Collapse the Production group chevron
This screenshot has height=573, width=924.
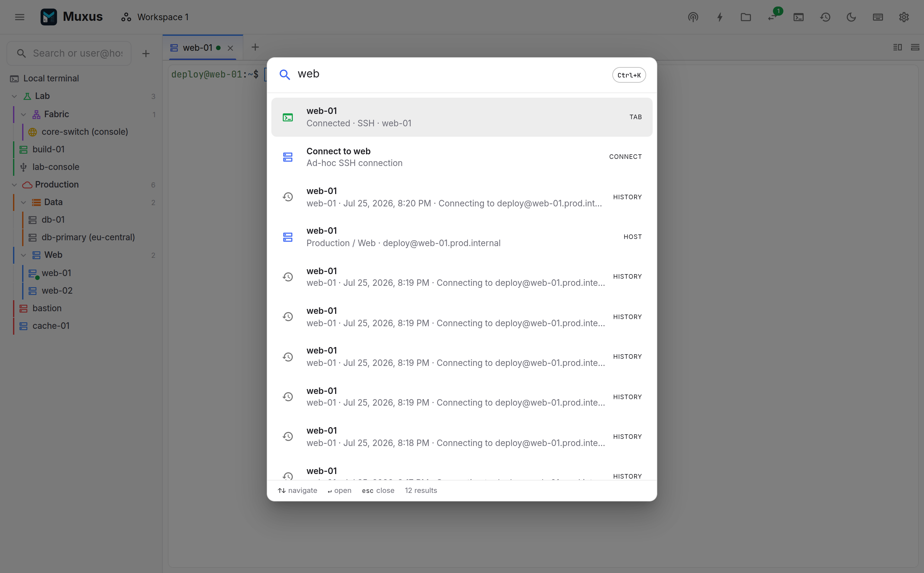(x=14, y=185)
